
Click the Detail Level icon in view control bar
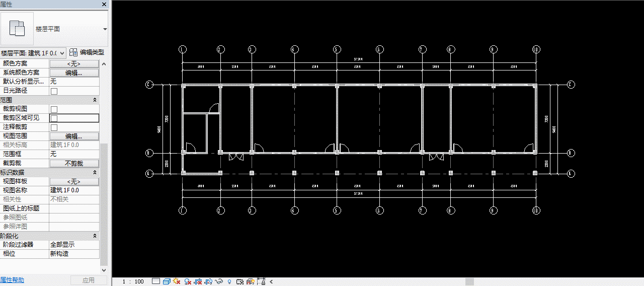(x=156, y=281)
